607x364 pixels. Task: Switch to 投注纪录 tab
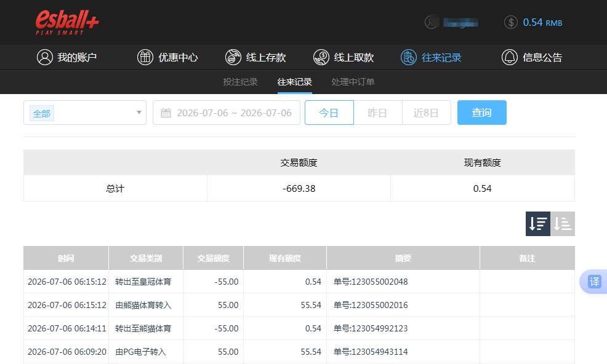pos(241,82)
